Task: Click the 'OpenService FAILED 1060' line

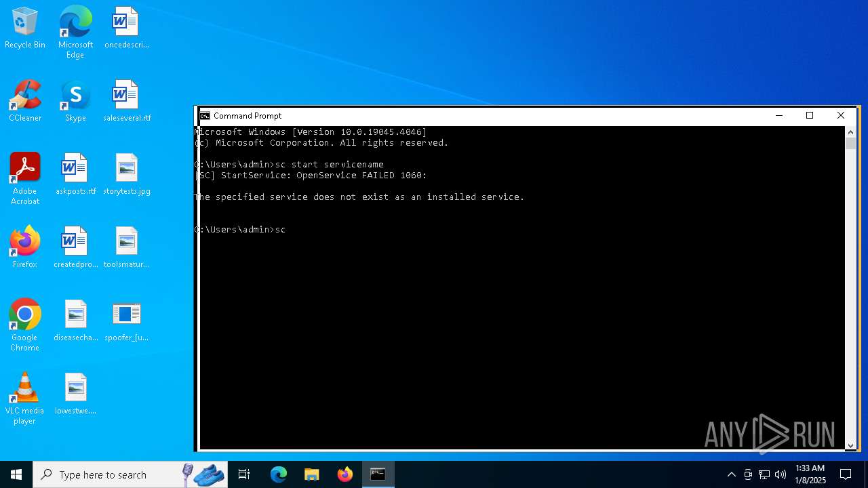Action: [311, 176]
